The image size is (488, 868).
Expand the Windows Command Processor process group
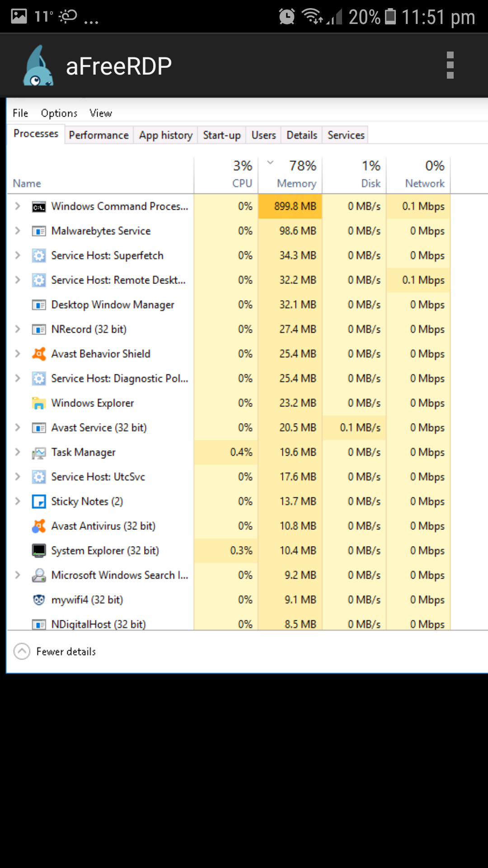(x=18, y=206)
